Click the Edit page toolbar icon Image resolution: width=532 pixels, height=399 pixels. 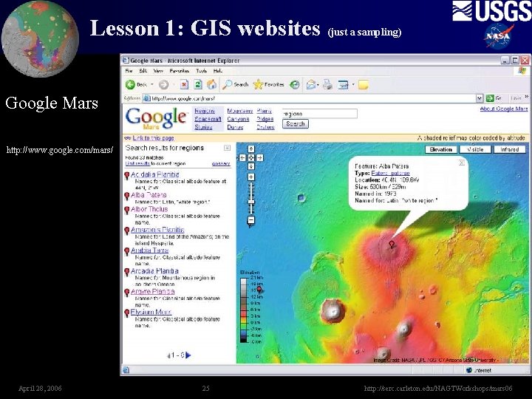(x=343, y=84)
